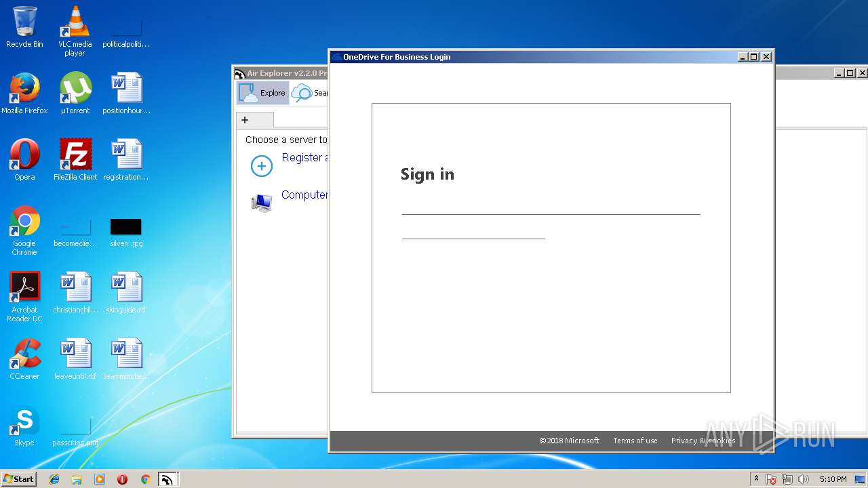Click the Chrome taskbar icon

[145, 479]
